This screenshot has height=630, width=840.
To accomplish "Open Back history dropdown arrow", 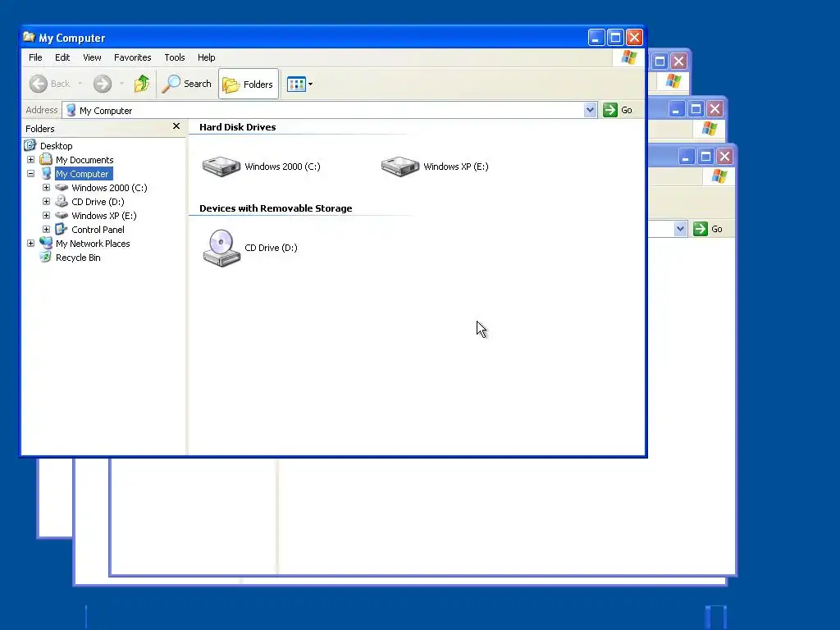I will [80, 84].
